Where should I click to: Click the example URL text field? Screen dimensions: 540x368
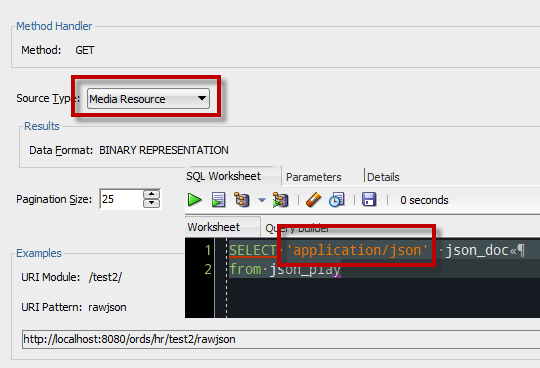[281, 339]
